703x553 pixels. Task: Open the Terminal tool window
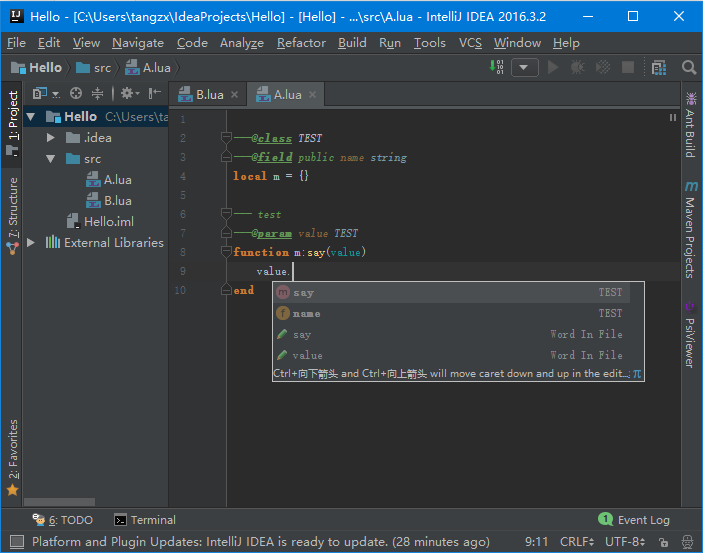tap(145, 519)
